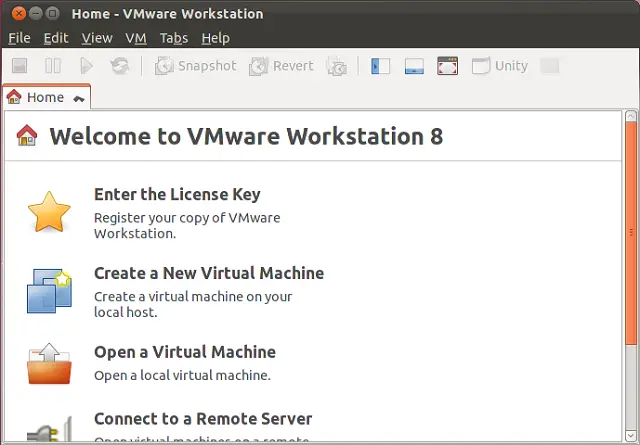Click the gold star license icon
Viewport: 640px width, 445px height.
(49, 212)
